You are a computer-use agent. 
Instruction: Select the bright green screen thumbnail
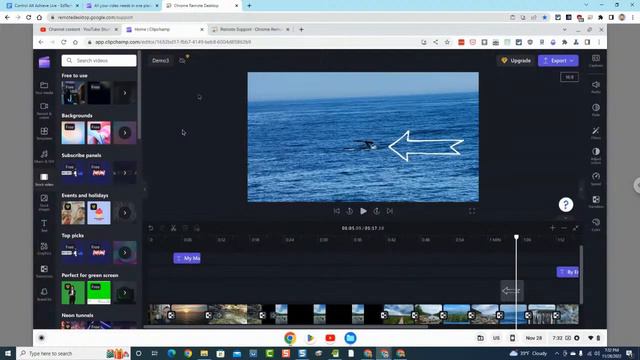click(99, 293)
